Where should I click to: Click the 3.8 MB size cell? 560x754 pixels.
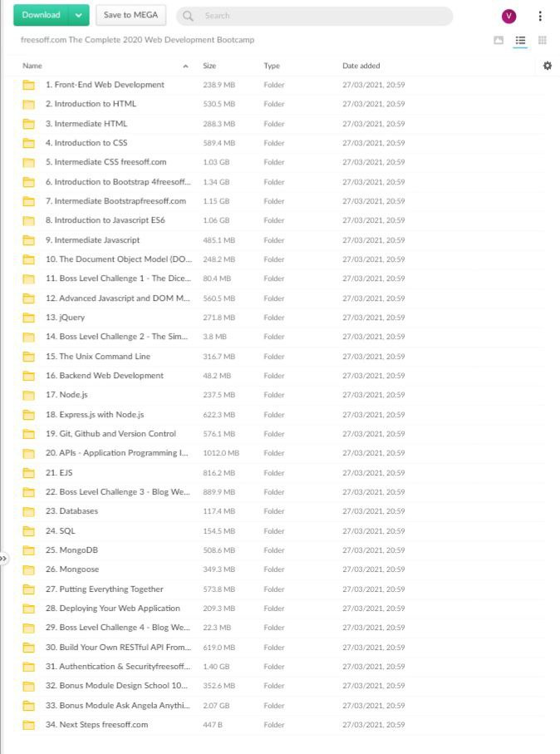(214, 337)
